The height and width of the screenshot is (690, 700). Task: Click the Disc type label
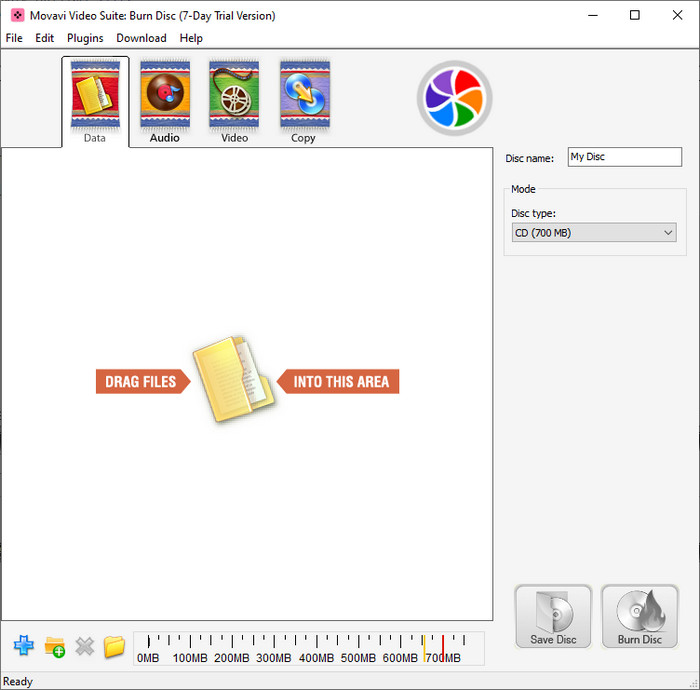coord(533,213)
